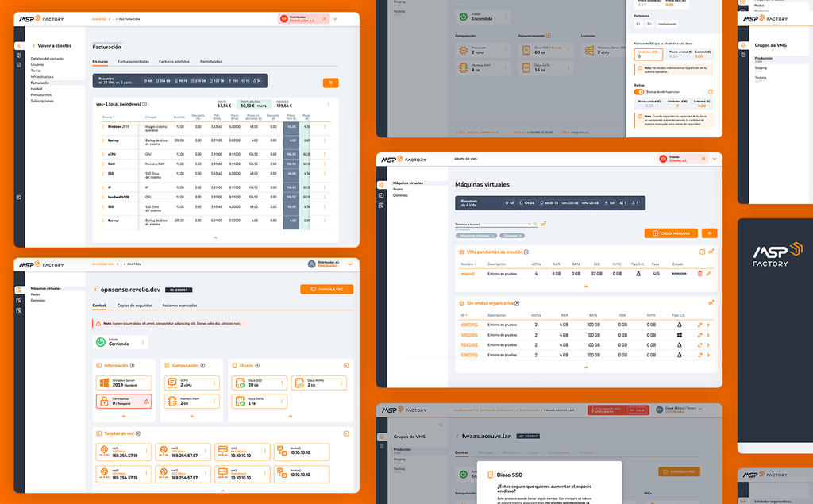
Task: Remove the Máquinas virtuales filter chip
Action: [x=493, y=236]
